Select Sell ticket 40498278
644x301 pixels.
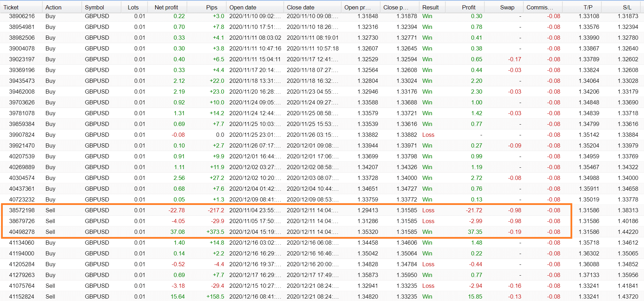pyautogui.click(x=22, y=232)
